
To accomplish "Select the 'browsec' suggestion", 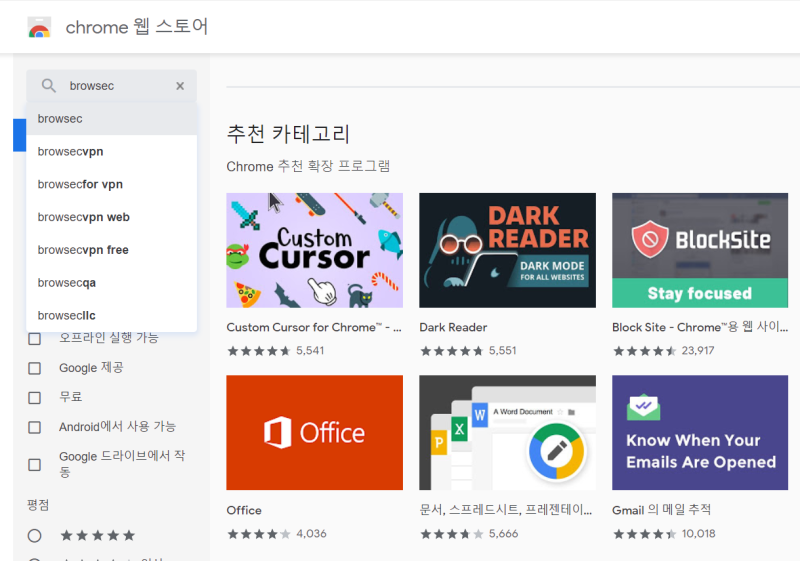I will pyautogui.click(x=111, y=119).
